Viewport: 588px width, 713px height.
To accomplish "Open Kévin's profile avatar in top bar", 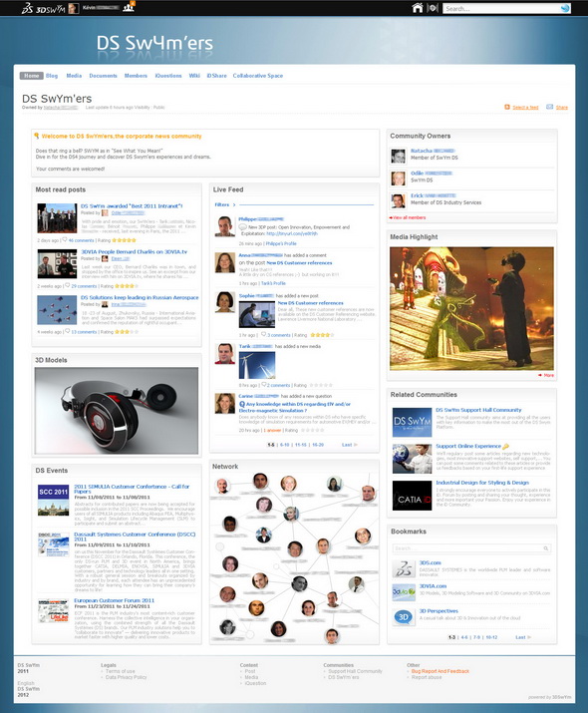I will [x=73, y=8].
